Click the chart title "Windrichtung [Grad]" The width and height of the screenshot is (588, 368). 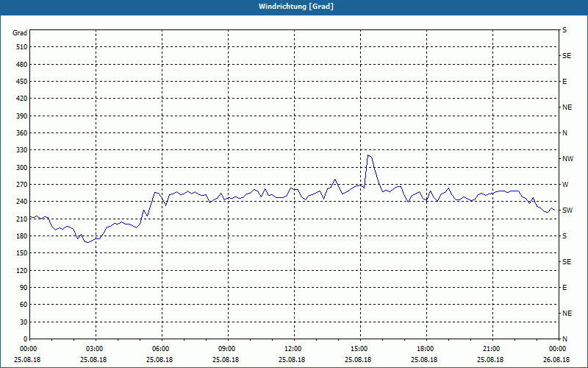click(x=296, y=7)
